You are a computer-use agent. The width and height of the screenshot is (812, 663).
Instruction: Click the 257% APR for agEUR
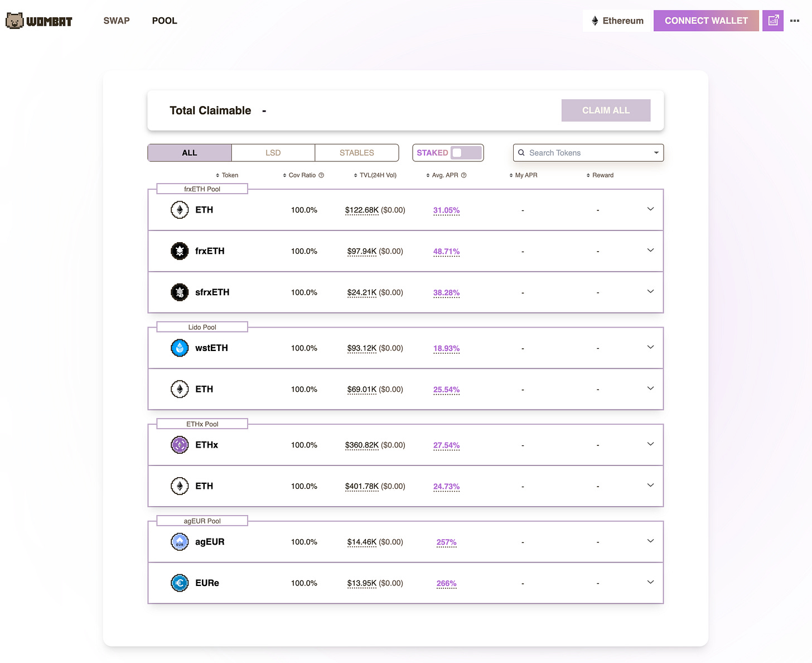(446, 542)
